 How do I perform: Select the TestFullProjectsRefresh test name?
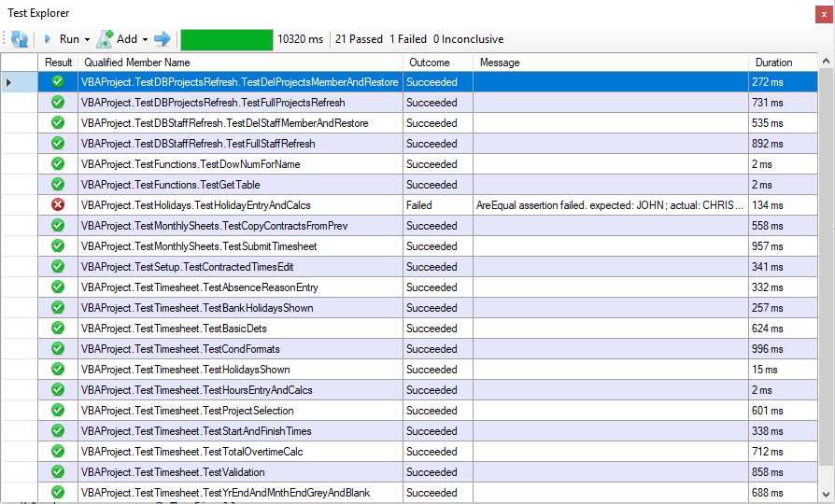pos(213,103)
